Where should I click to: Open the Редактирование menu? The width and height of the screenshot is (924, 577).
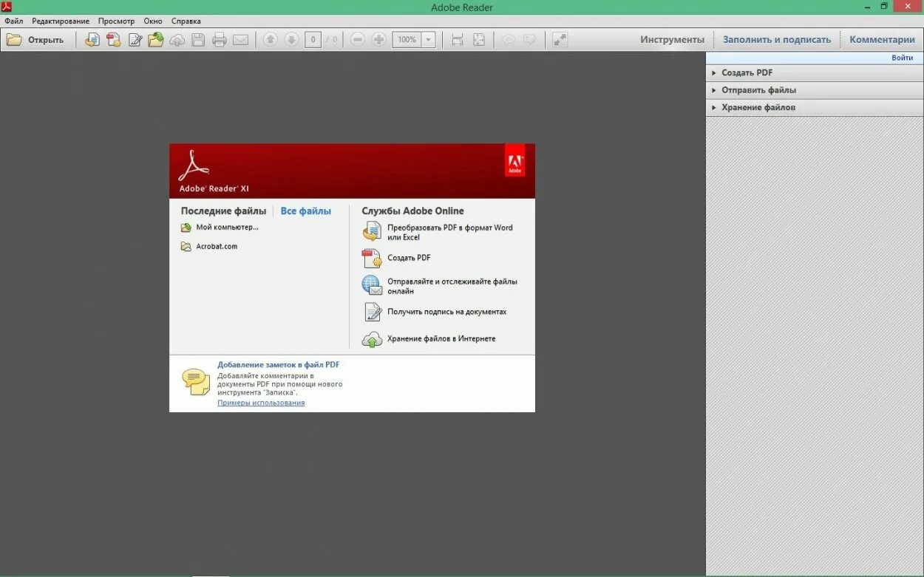[x=61, y=21]
